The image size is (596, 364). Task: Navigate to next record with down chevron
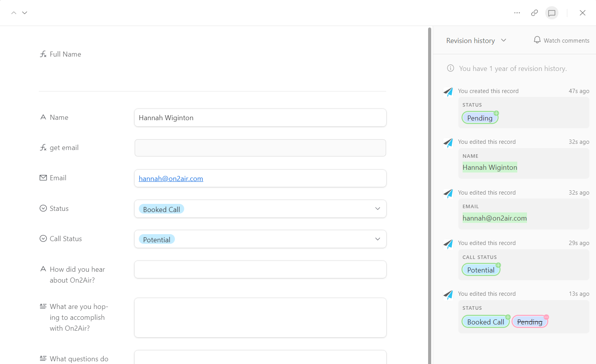(24, 12)
